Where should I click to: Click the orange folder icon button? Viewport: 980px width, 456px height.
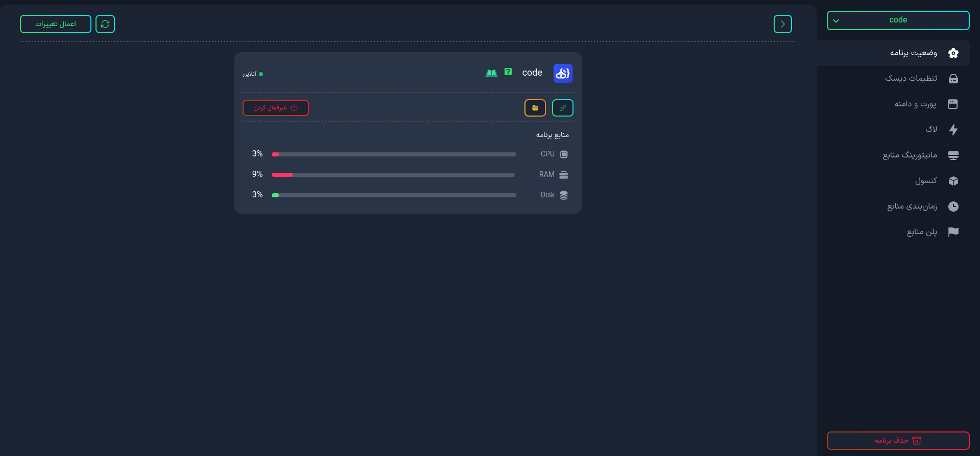pos(535,108)
